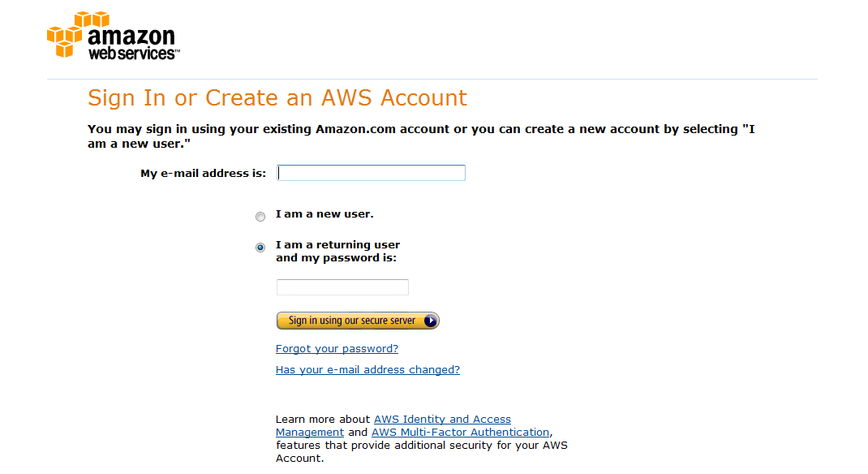The height and width of the screenshot is (474, 868).
Task: Open the "Forgot your password?" link
Action: coord(337,348)
